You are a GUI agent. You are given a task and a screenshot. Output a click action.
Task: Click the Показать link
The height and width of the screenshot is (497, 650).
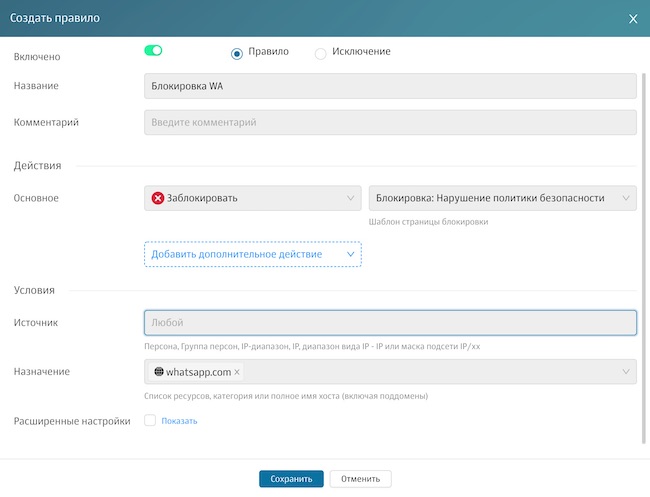179,421
